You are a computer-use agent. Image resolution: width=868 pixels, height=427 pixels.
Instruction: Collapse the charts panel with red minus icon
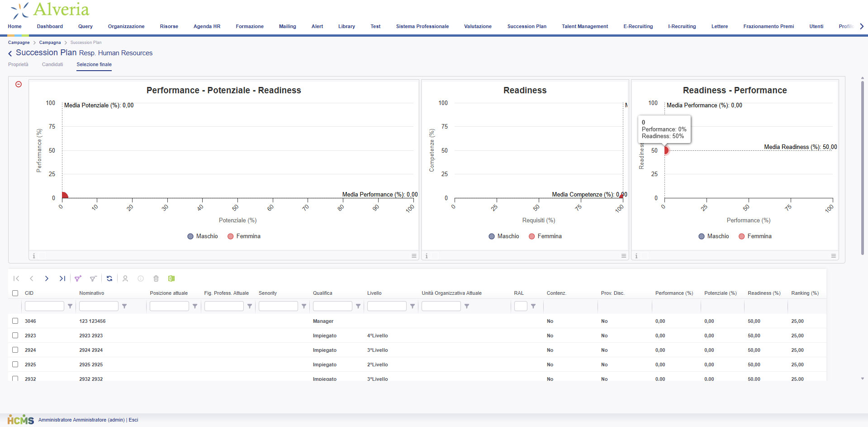[19, 84]
